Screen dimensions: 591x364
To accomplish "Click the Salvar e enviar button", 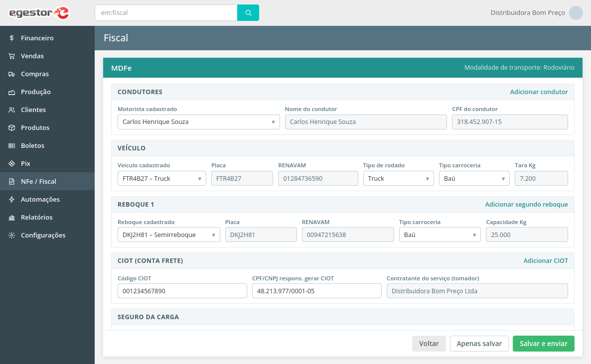I will [x=544, y=344].
